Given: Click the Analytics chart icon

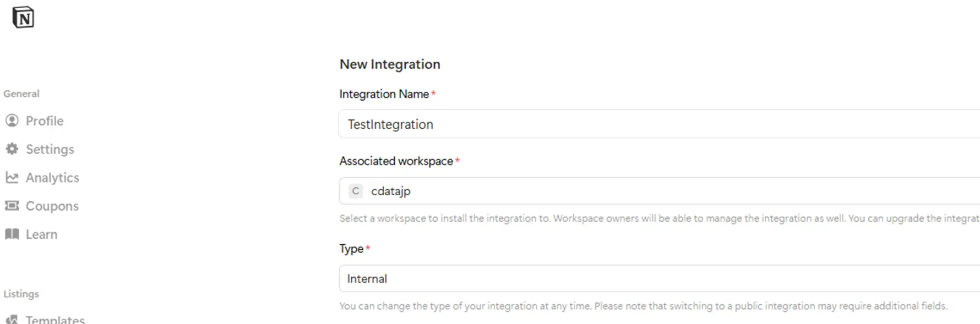Looking at the screenshot, I should pyautogui.click(x=12, y=177).
